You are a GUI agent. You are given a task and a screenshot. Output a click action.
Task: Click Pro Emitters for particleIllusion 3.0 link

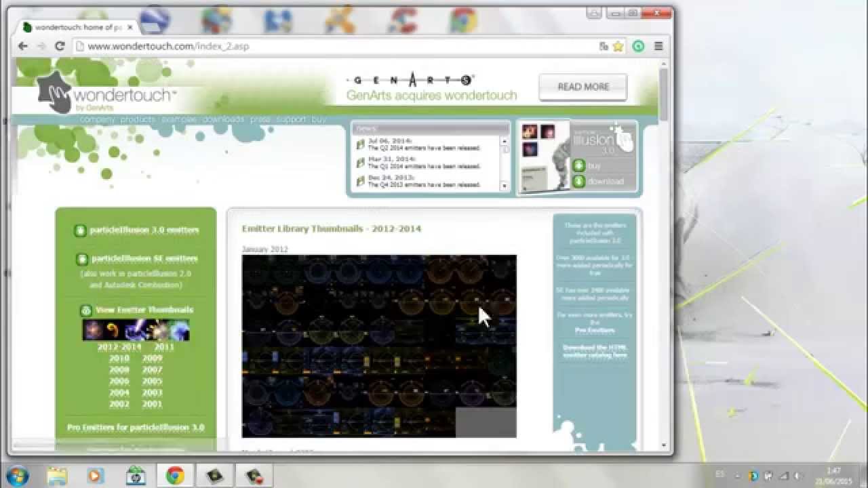tap(136, 428)
